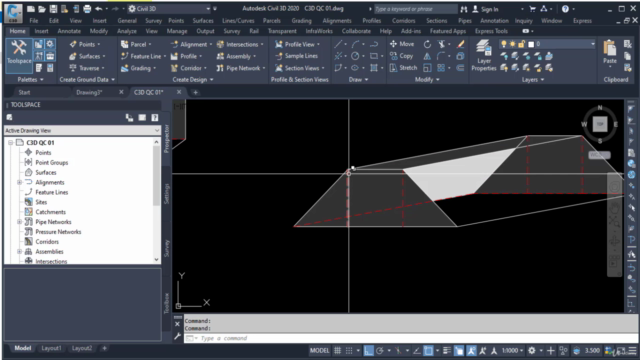Image resolution: width=640 pixels, height=360 pixels.
Task: Click the Open file icon
Action: [42, 9]
